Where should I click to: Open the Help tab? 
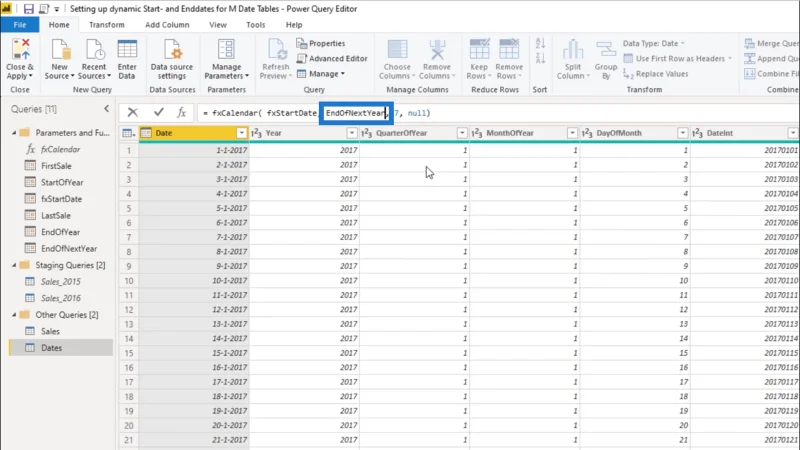click(x=294, y=24)
